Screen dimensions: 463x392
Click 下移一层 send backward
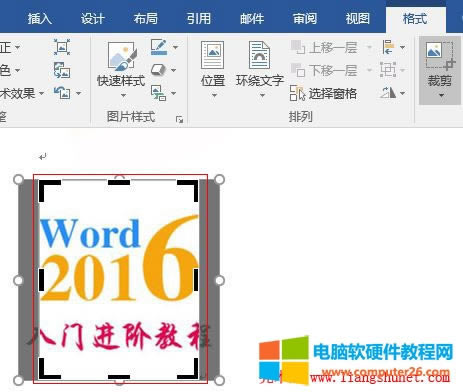[324, 70]
